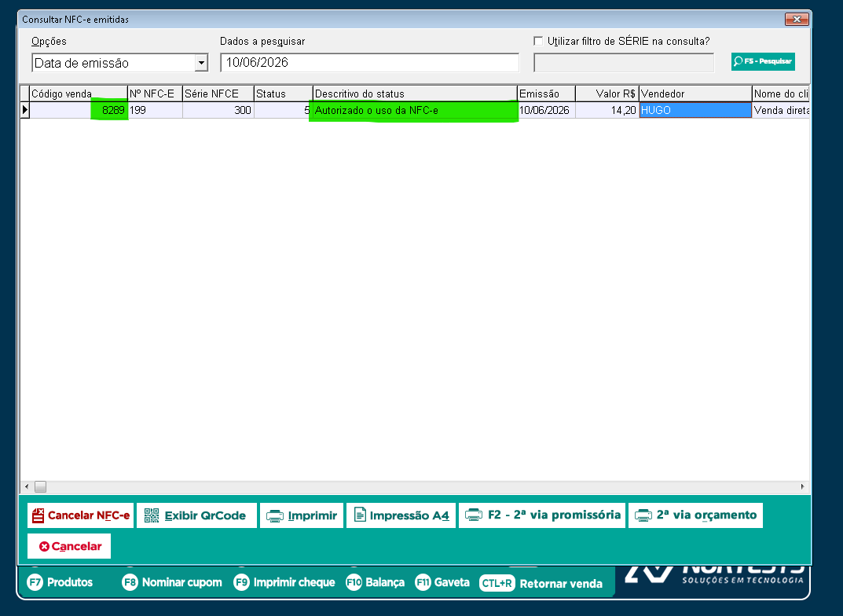Click the printer icon on 2ª via orçamento
Image resolution: width=843 pixels, height=616 pixels.
(643, 515)
